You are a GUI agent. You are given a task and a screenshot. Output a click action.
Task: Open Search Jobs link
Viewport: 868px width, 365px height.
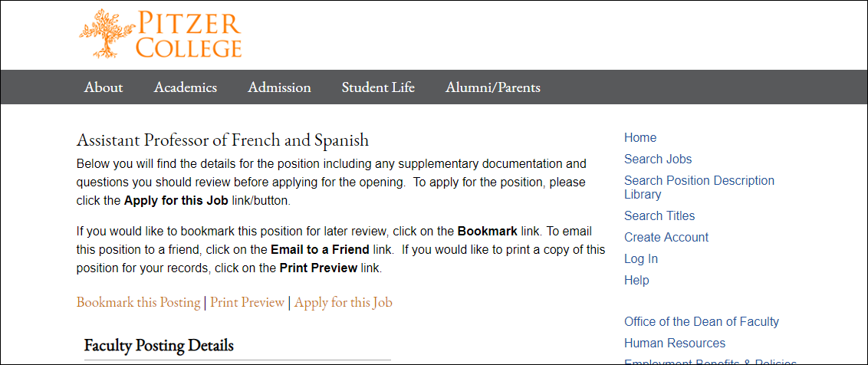[x=658, y=159]
